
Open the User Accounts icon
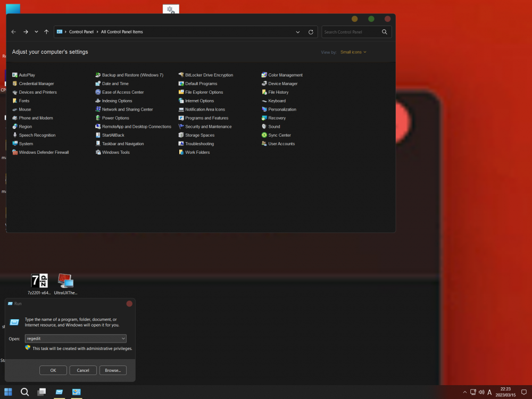(x=264, y=144)
